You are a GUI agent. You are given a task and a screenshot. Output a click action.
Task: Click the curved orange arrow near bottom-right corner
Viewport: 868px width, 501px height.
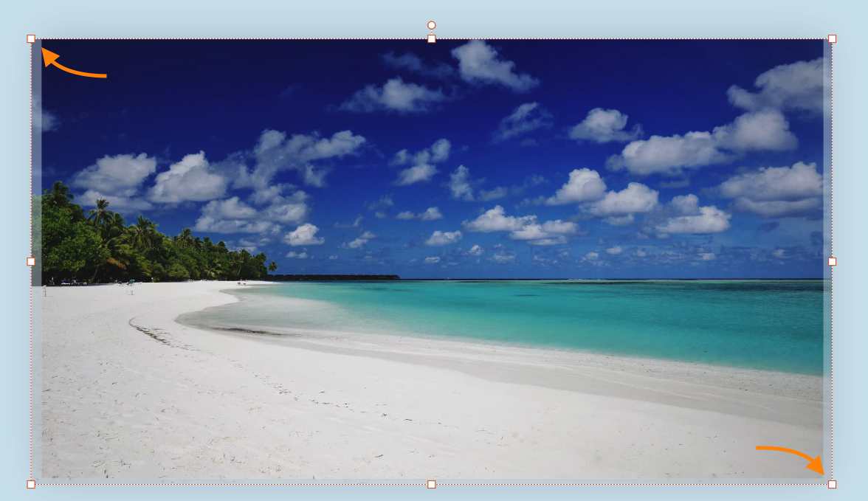click(790, 457)
